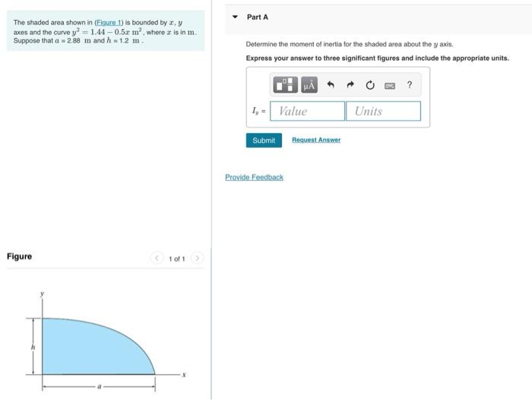Open the keyboard shortcuts icon
532x400 pixels.
pos(390,86)
